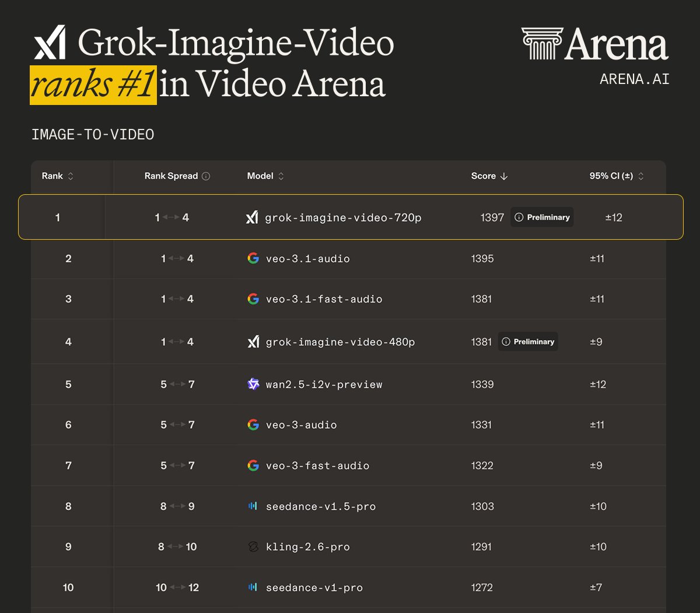Click the score 1303
700x613 pixels.
point(482,506)
